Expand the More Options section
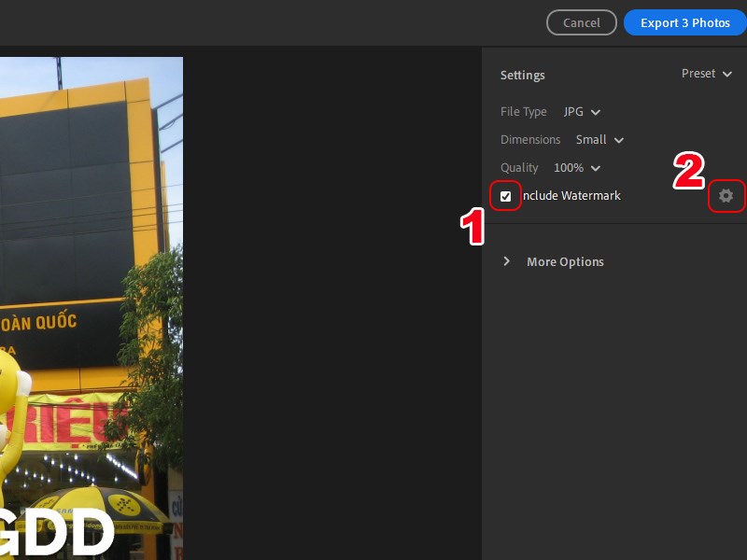The height and width of the screenshot is (560, 747). 565,261
